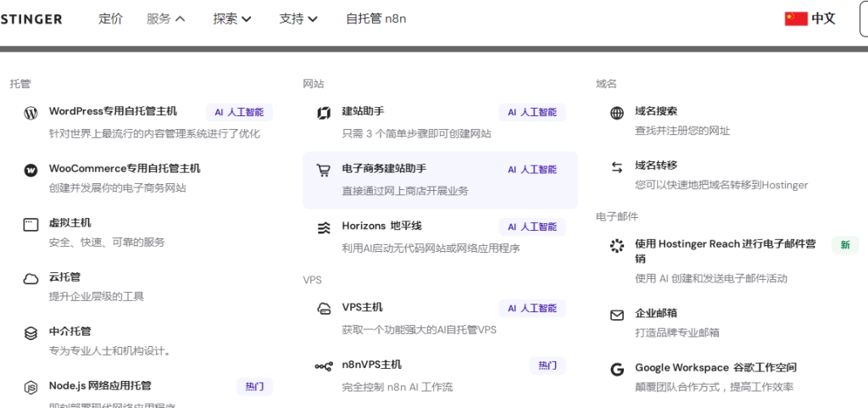Open the 域名转移 link

click(x=656, y=165)
